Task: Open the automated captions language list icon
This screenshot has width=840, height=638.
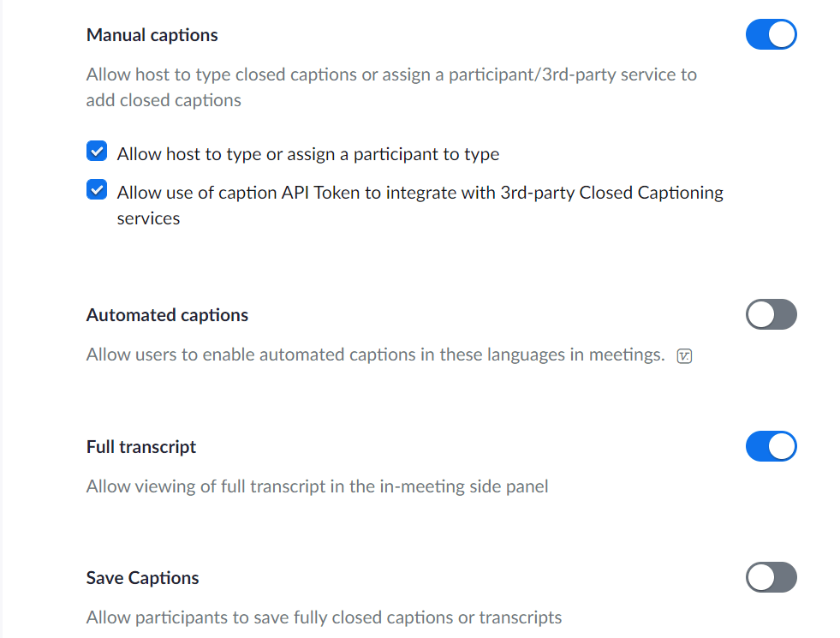Action: [684, 356]
